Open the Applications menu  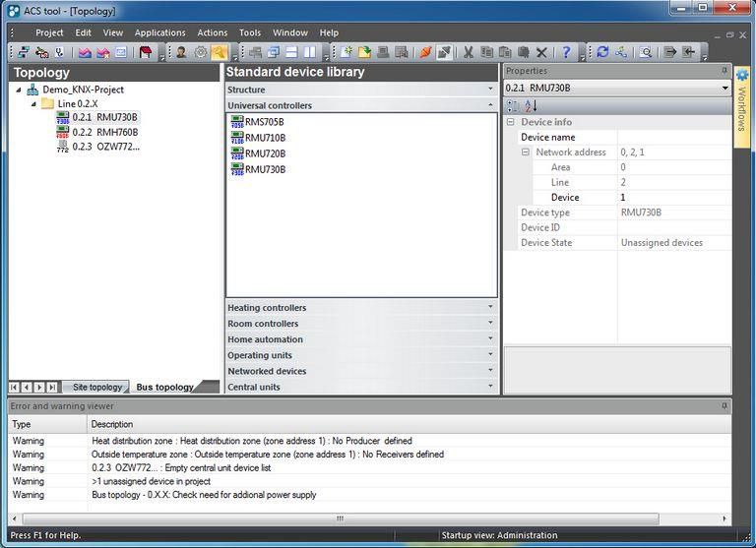click(159, 32)
